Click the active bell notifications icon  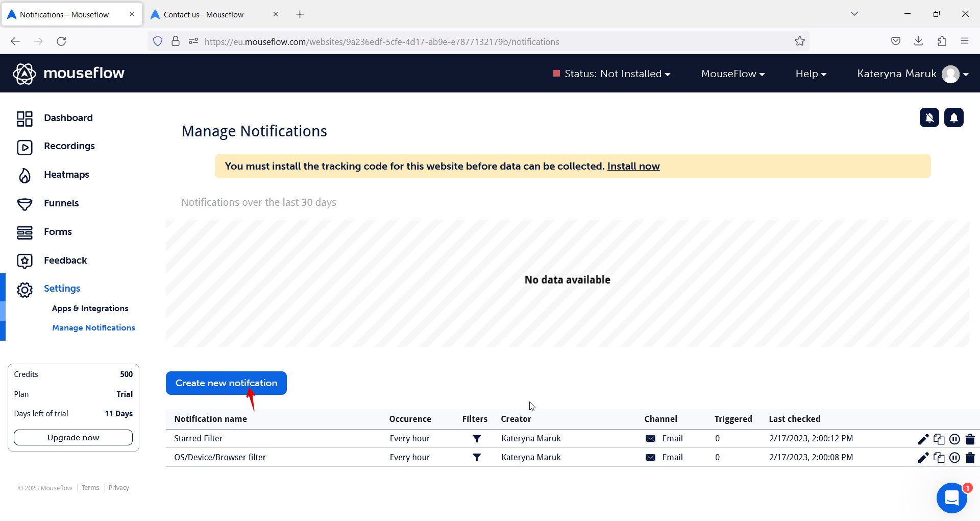[x=954, y=117]
